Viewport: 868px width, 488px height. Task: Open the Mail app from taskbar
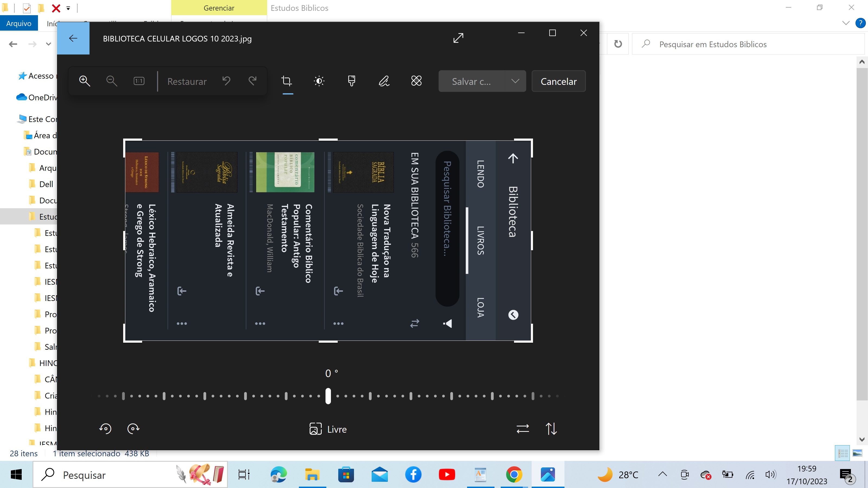click(379, 474)
